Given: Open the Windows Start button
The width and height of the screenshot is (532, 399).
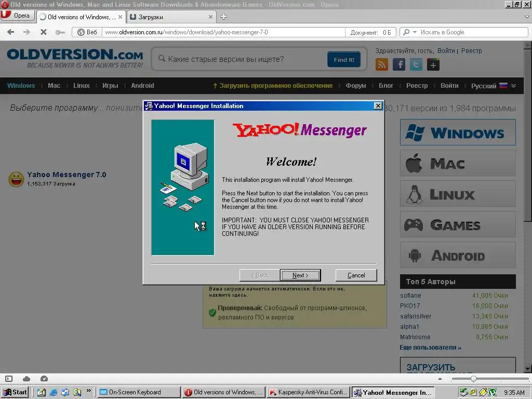Looking at the screenshot, I should point(15,392).
